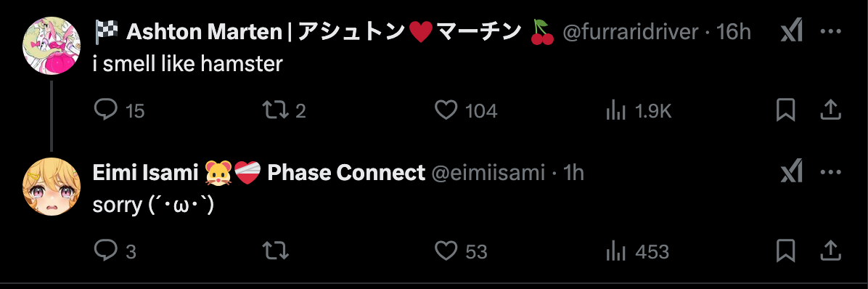The width and height of the screenshot is (868, 289).
Task: Bookmark Ashton Marten's tweet
Action: (785, 110)
